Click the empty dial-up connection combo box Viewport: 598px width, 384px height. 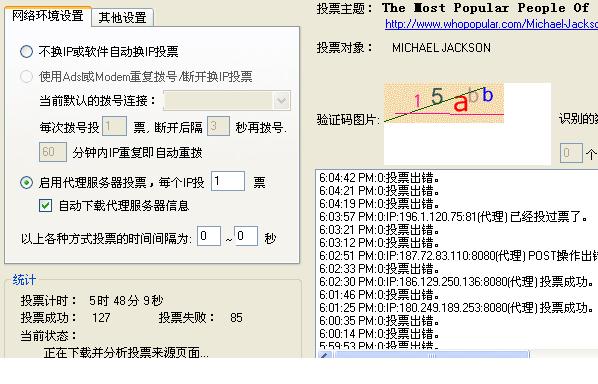coord(227,101)
